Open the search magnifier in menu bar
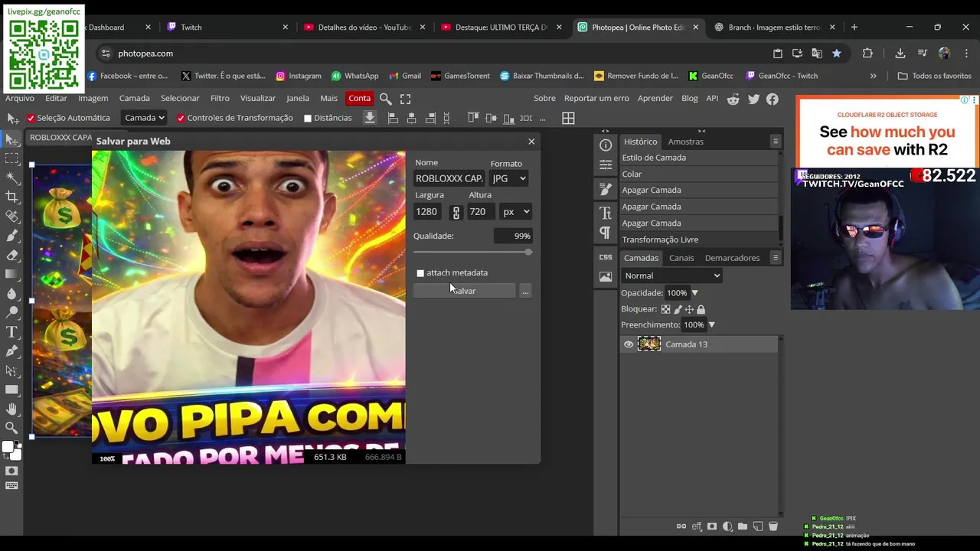This screenshot has height=551, width=980. 386,99
